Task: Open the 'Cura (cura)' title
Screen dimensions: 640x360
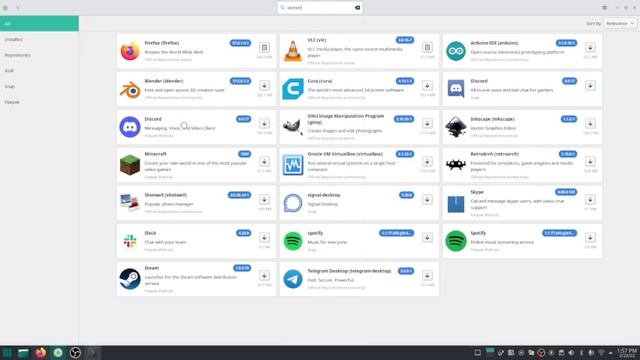Action: point(320,81)
